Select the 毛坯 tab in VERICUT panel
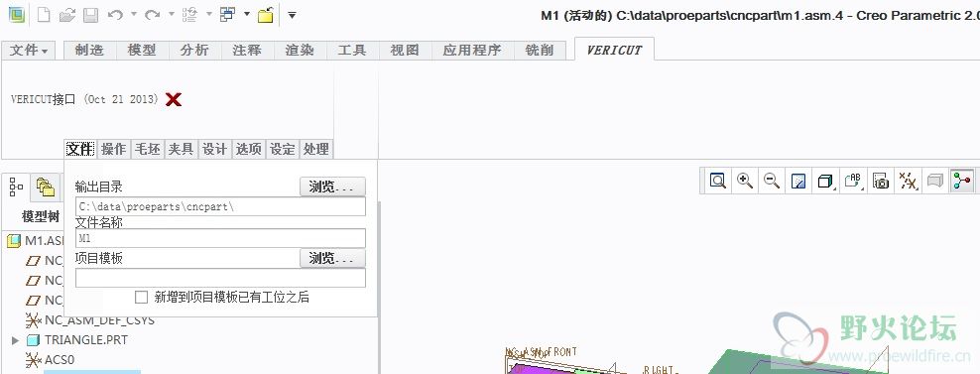The height and width of the screenshot is (374, 980). click(x=148, y=149)
